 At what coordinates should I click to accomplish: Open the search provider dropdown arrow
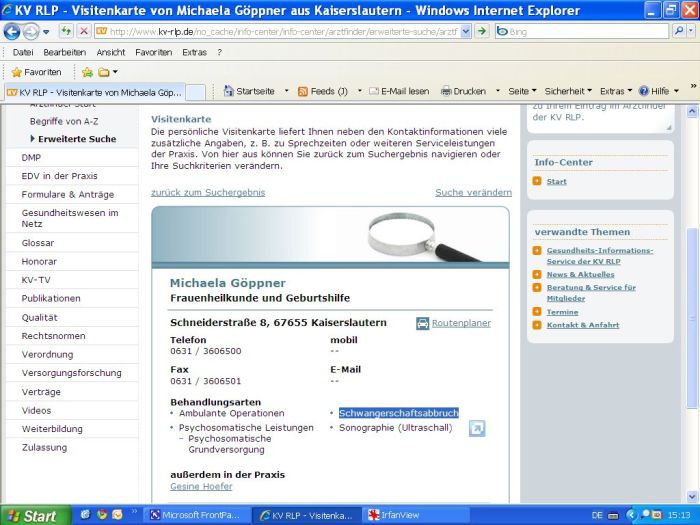(x=691, y=31)
